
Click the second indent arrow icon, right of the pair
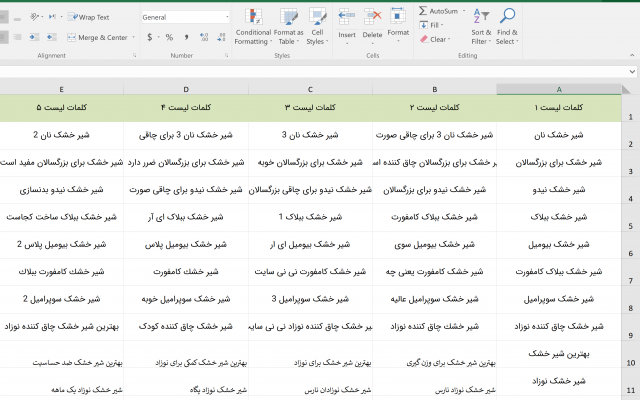point(51,38)
